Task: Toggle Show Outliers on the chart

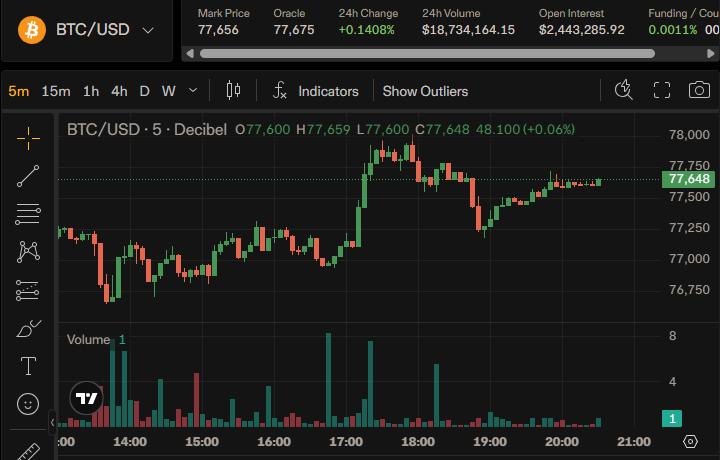Action: 425,91
